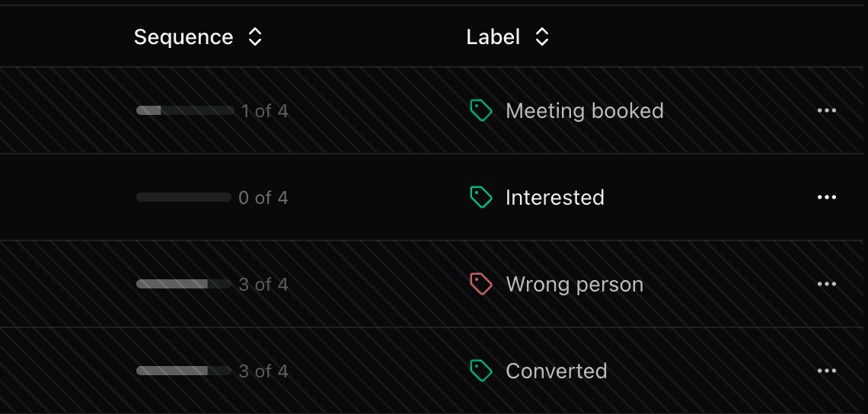This screenshot has height=414, width=868.
Task: Click the Sequence column header text
Action: [183, 37]
